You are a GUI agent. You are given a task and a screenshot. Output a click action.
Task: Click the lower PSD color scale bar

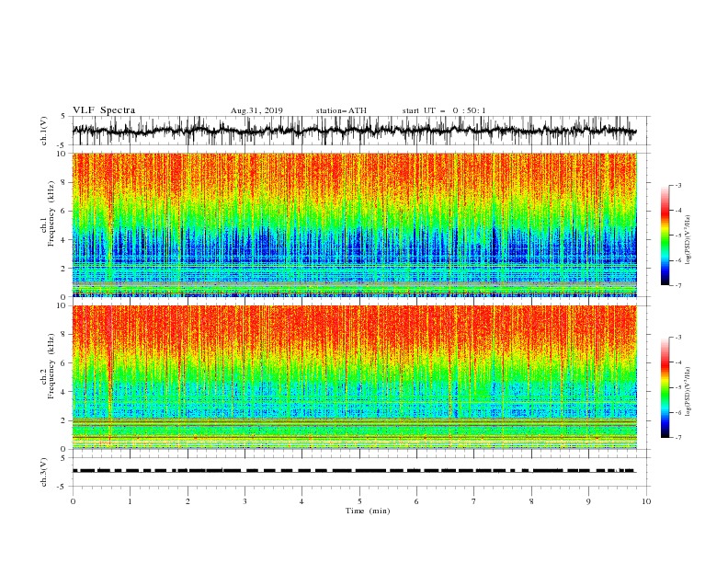pos(665,387)
